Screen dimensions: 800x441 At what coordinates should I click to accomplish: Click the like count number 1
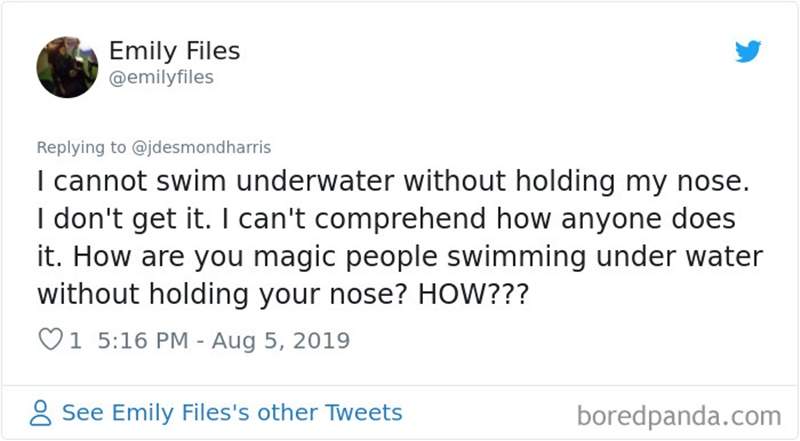click(x=74, y=341)
